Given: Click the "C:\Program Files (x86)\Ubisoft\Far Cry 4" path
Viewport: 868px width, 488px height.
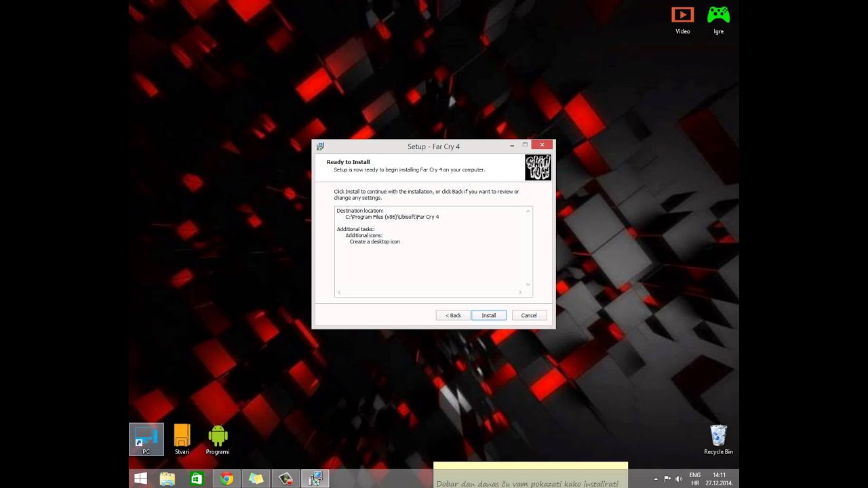Looking at the screenshot, I should click(x=392, y=217).
